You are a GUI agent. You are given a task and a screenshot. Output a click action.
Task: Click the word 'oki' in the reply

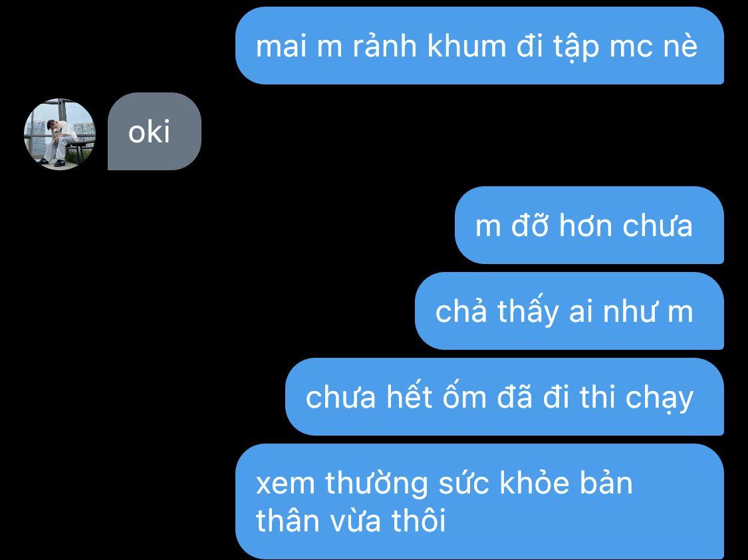pyautogui.click(x=149, y=132)
